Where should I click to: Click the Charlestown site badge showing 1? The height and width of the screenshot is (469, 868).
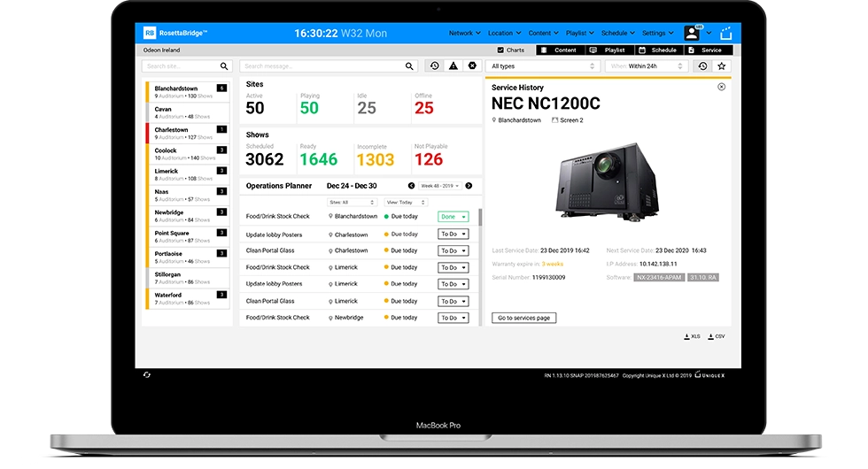coord(221,129)
